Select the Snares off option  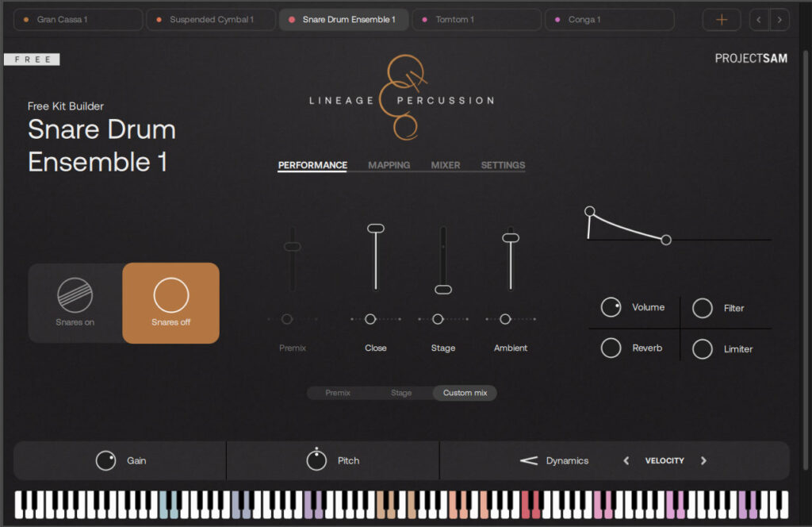pos(170,302)
